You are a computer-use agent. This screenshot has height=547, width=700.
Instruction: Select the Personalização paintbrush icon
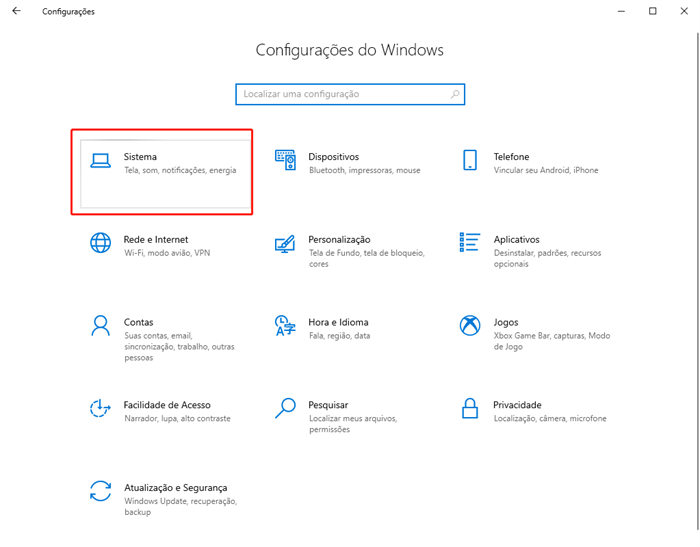tap(285, 244)
